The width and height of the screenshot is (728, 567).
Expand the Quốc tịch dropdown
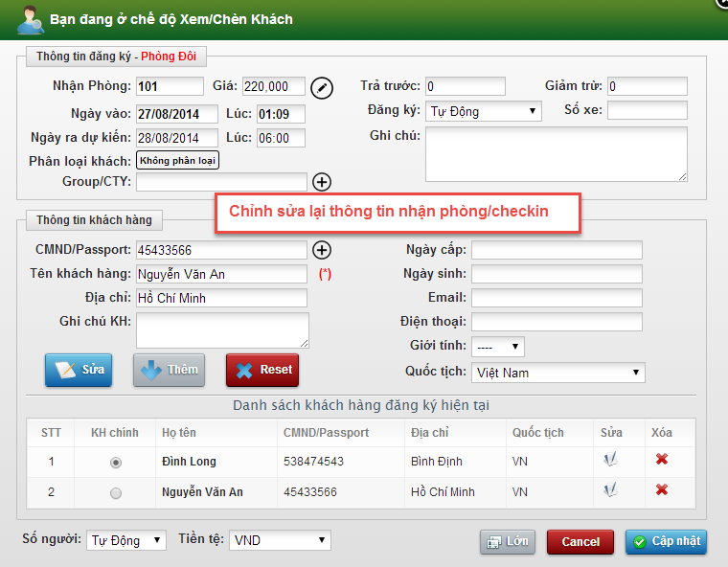557,373
